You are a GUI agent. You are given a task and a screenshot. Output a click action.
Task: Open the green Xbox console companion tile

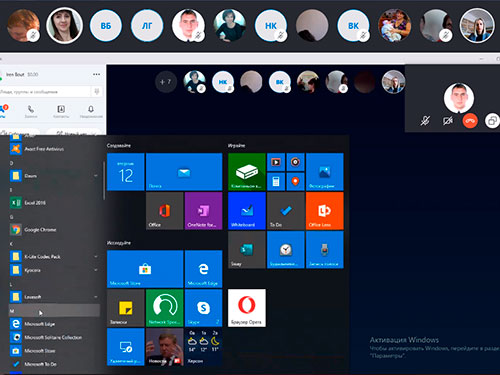(x=247, y=172)
